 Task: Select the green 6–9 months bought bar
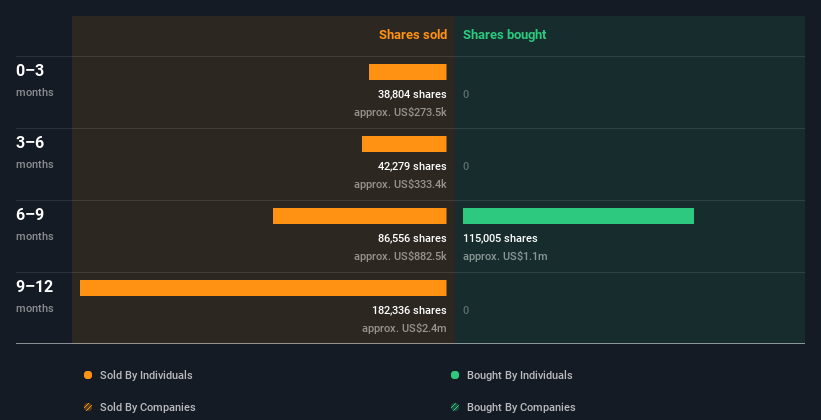click(x=579, y=216)
